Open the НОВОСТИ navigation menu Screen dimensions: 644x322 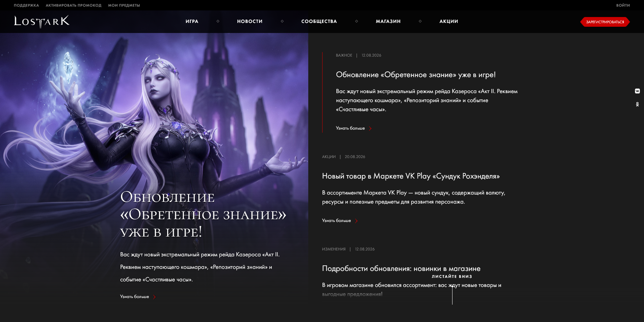pos(250,21)
